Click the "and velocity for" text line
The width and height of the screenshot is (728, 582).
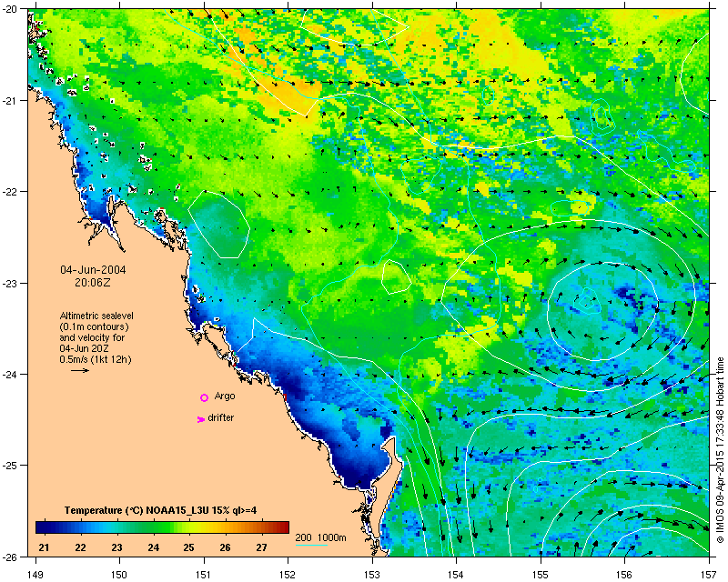[92, 337]
